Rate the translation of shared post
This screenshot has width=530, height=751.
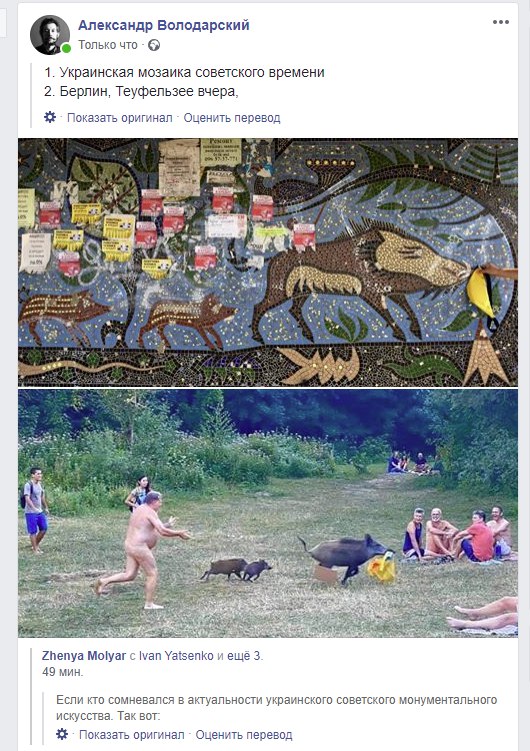244,735
